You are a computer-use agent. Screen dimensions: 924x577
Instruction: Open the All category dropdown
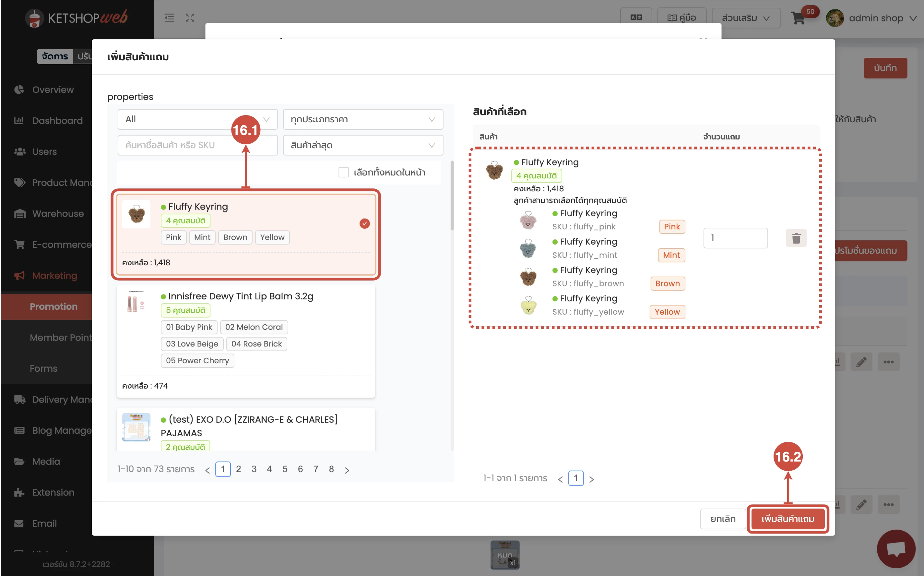197,119
